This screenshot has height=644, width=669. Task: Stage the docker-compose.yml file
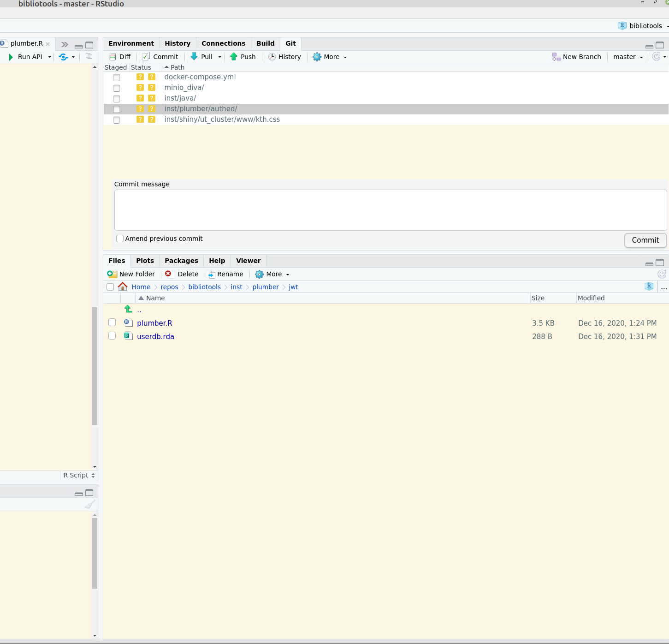(117, 78)
